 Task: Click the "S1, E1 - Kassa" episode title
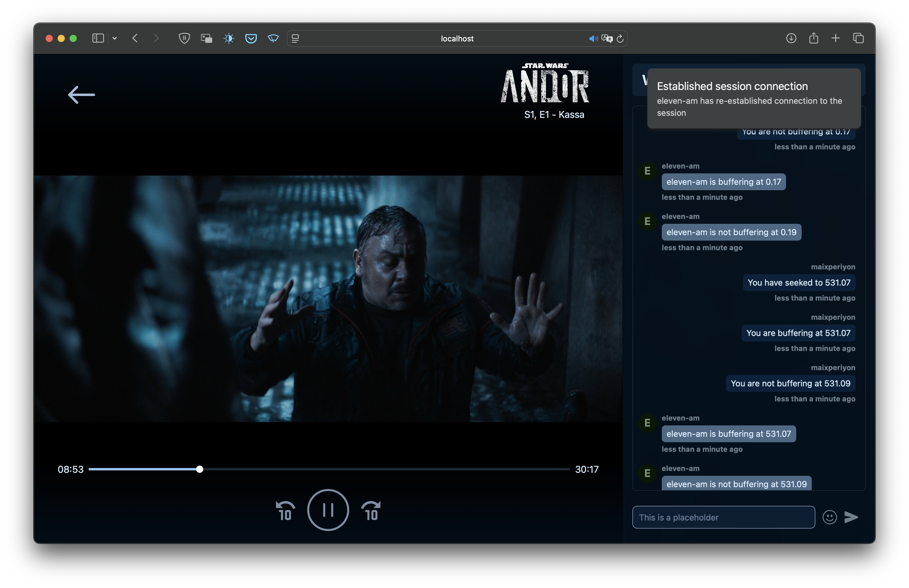click(554, 115)
